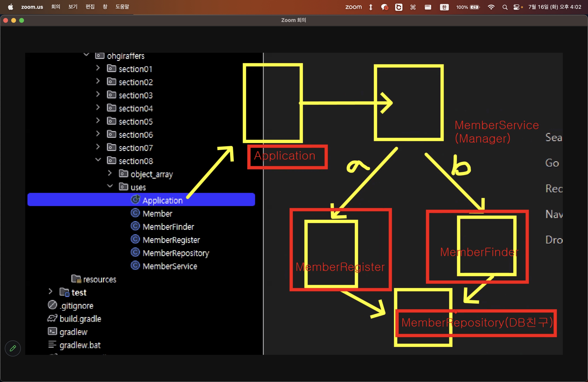Click the .gitignore file icon

click(52, 305)
